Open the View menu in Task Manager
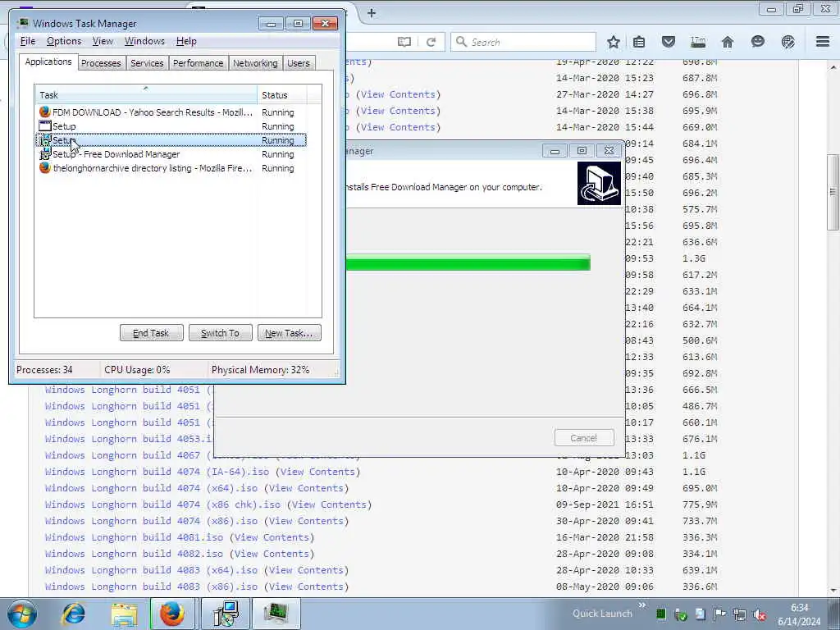840x630 pixels. pos(103,41)
